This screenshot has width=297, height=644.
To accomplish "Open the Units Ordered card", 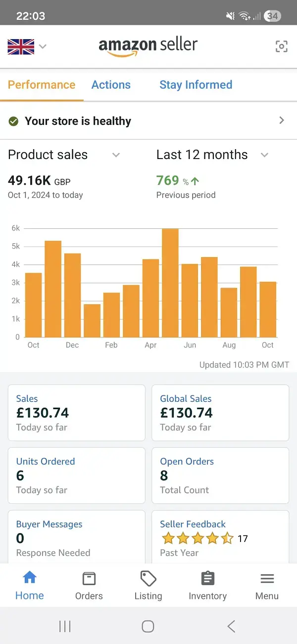I will tap(77, 476).
